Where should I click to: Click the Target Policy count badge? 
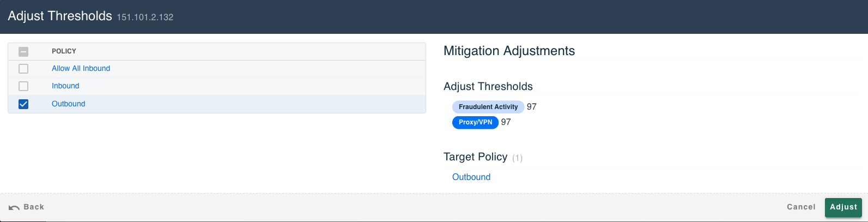tap(517, 158)
